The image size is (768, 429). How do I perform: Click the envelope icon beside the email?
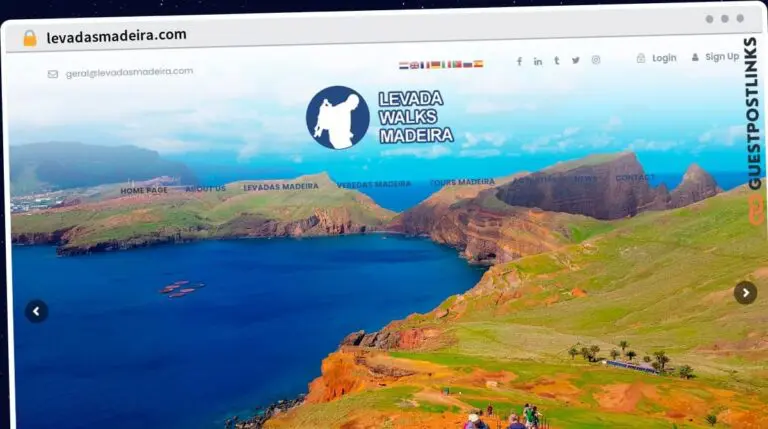[53, 74]
